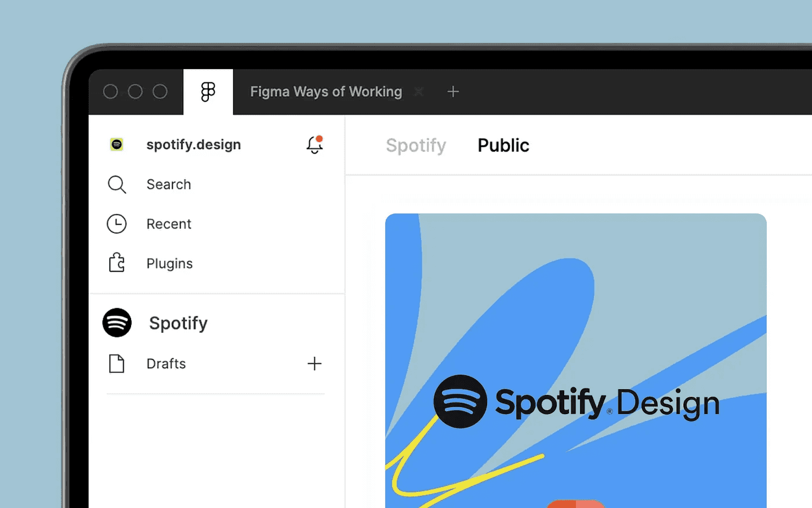
Task: Open Plugins in the sidebar
Action: 169,263
